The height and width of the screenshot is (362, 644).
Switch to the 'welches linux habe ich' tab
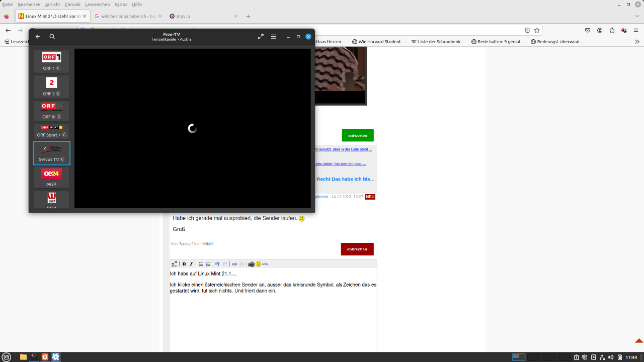pyautogui.click(x=128, y=16)
